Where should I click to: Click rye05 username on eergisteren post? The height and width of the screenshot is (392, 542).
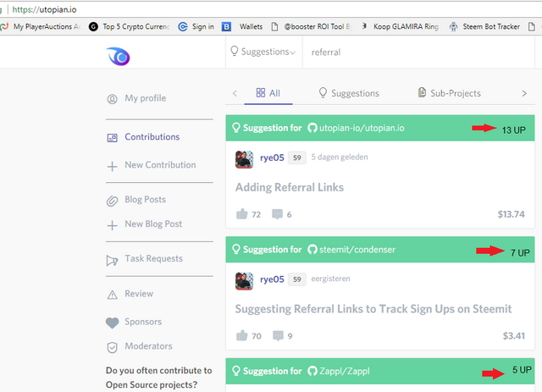pyautogui.click(x=272, y=279)
